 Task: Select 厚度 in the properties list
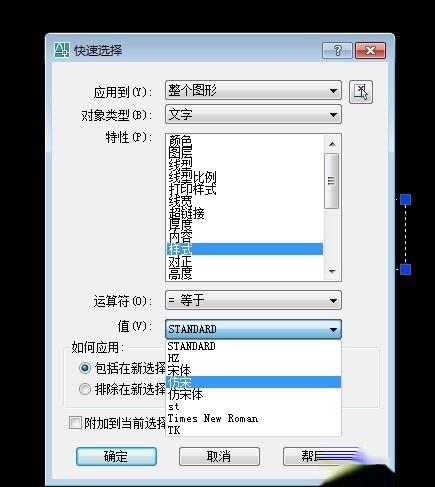tap(244, 225)
